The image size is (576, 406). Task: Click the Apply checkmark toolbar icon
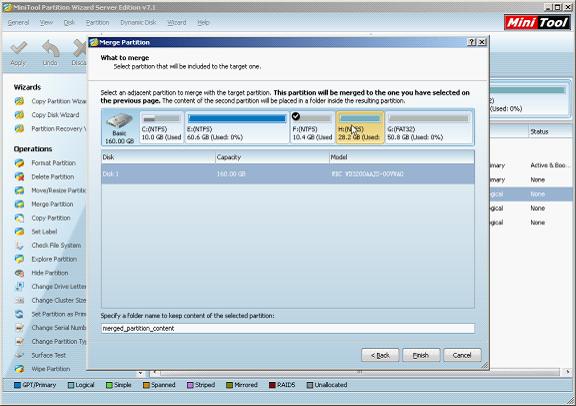click(x=18, y=47)
